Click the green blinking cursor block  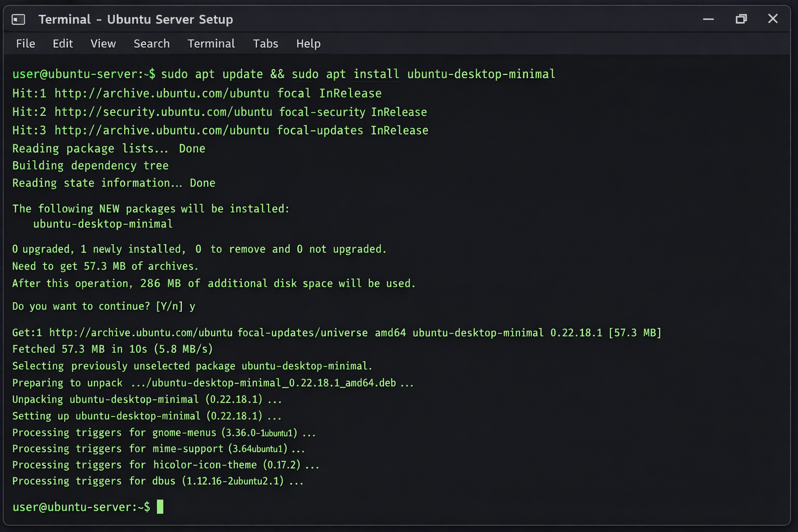pos(161,507)
